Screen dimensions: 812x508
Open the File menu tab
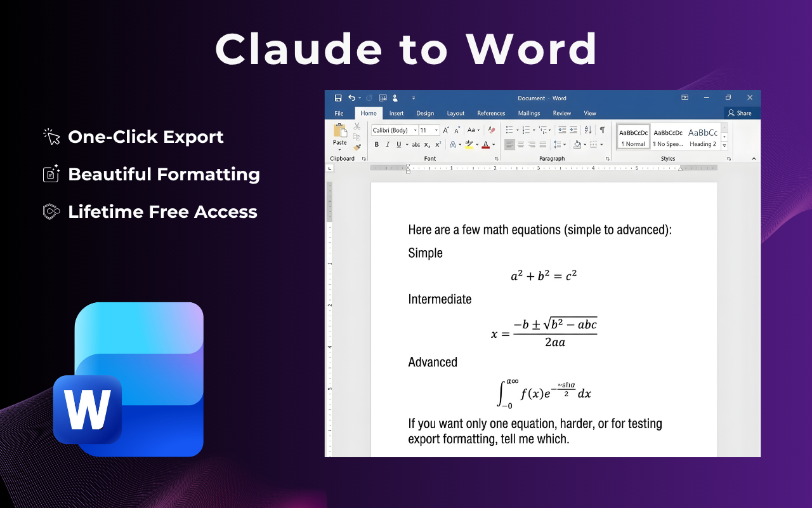click(x=339, y=113)
